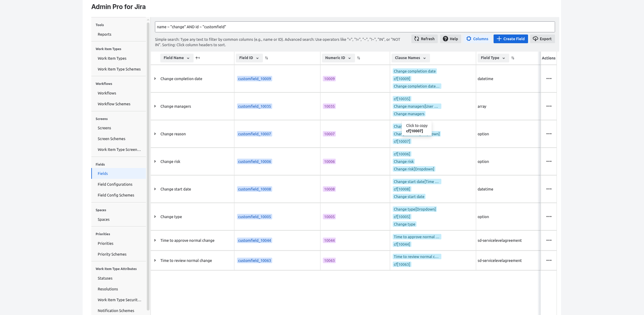Copy the Change type[Dropdown] clause name
The height and width of the screenshot is (315, 644).
click(x=415, y=209)
